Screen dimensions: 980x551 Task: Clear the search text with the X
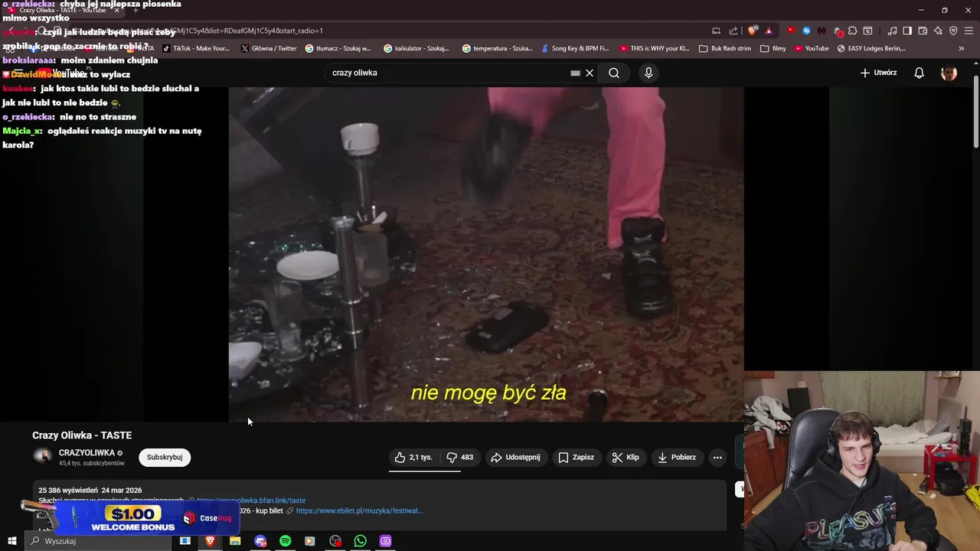[590, 73]
